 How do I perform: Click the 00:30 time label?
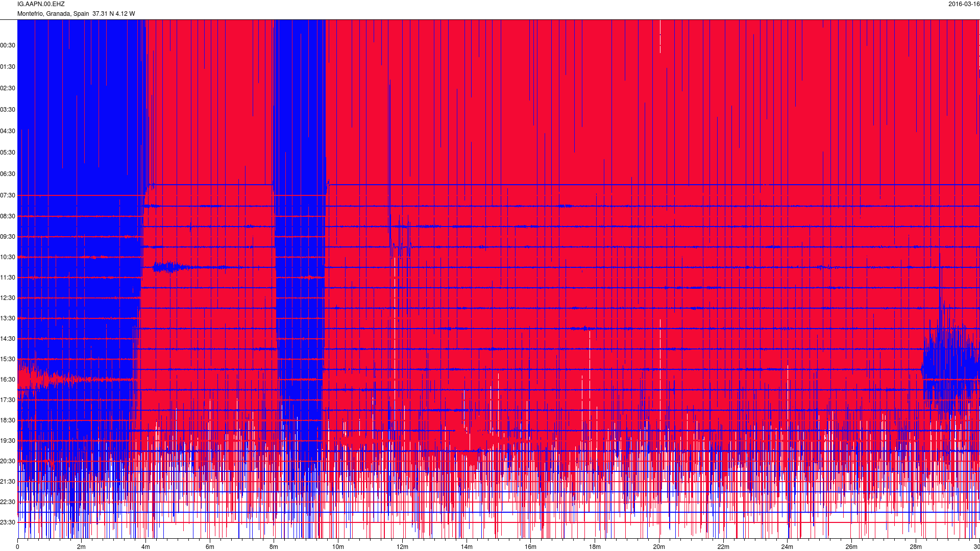(8, 45)
